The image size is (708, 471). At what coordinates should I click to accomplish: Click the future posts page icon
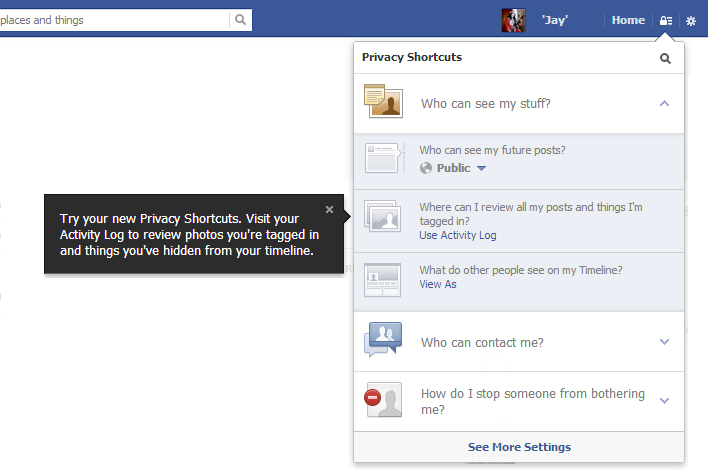pos(383,158)
